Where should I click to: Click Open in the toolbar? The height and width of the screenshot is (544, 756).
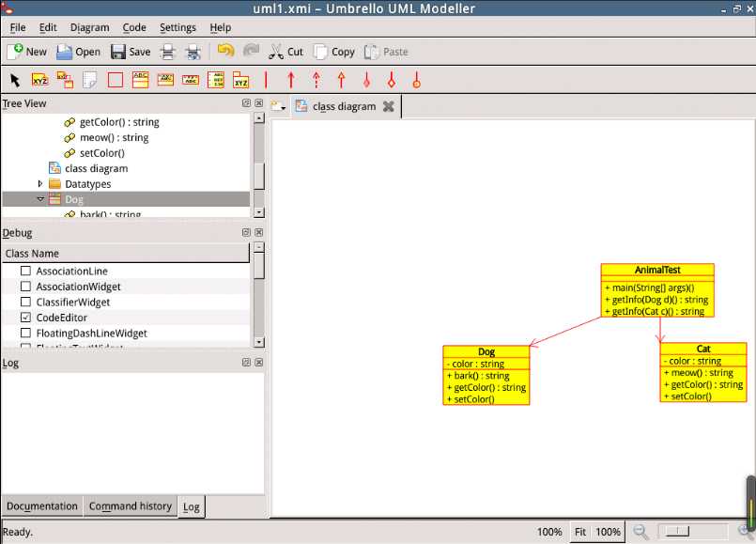[x=78, y=52]
